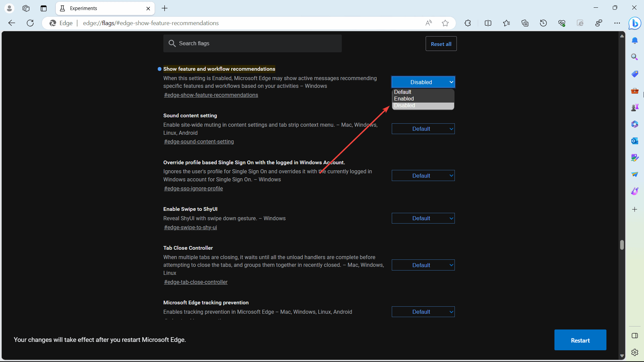Open #edge-show-feature-recommendations link
The height and width of the screenshot is (362, 644).
pos(211,95)
